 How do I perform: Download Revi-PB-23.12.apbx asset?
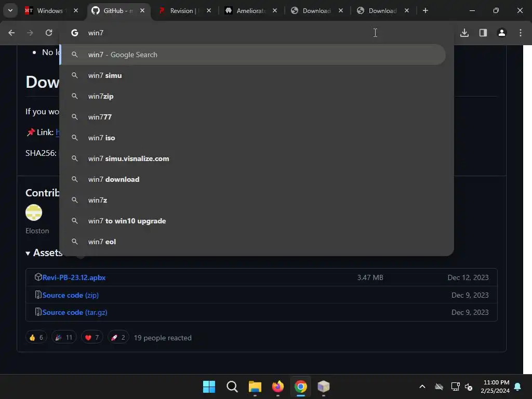[x=74, y=277]
